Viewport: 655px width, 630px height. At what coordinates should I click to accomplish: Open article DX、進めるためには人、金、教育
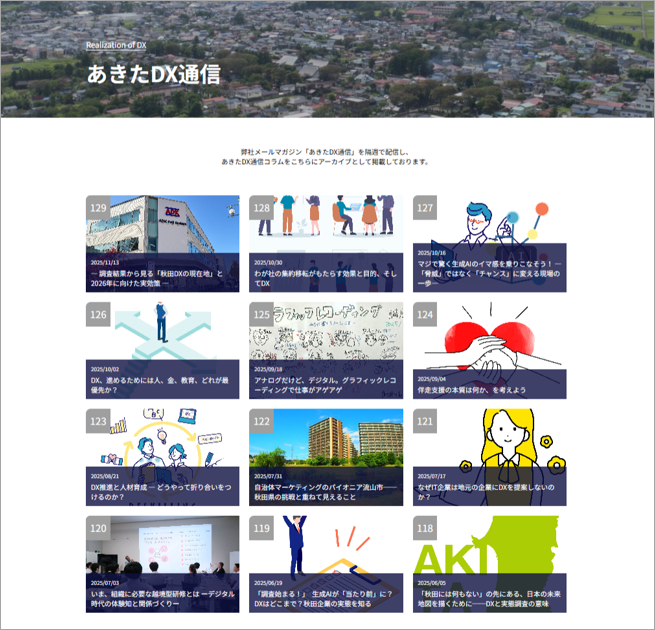[162, 385]
